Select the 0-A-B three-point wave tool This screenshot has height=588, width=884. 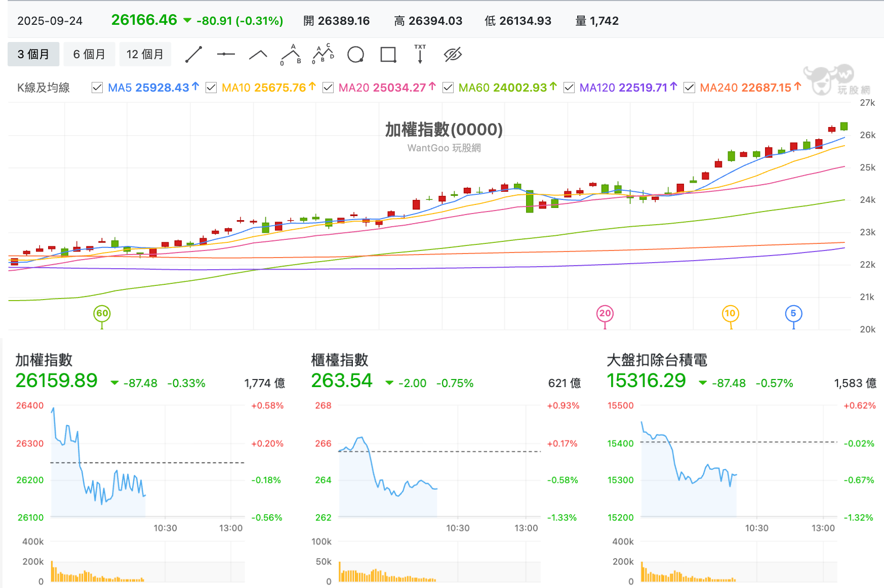point(291,55)
